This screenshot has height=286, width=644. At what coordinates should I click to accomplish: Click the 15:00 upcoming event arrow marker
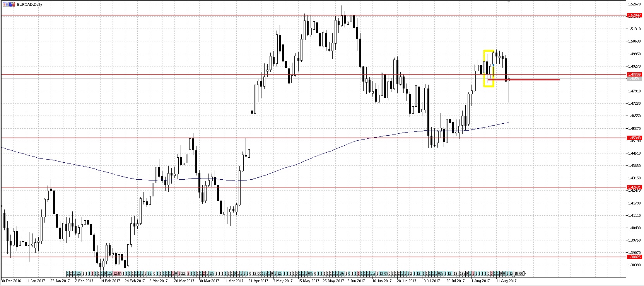[520, 274]
